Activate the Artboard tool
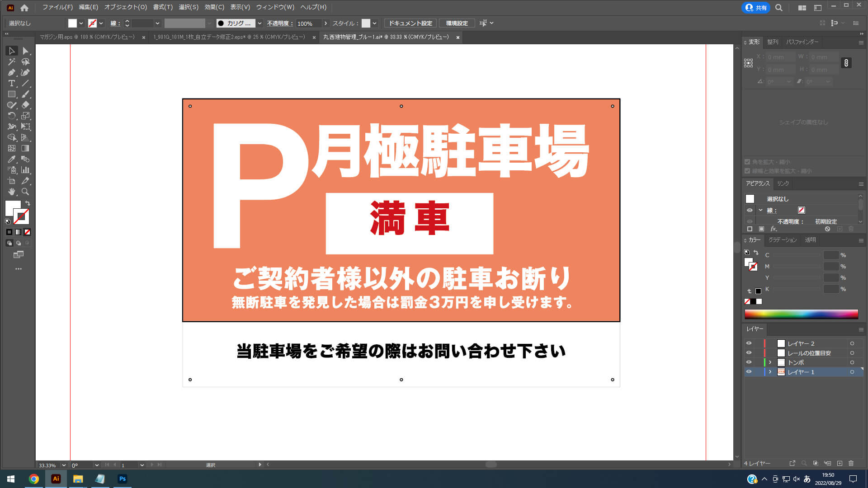 pos(12,181)
